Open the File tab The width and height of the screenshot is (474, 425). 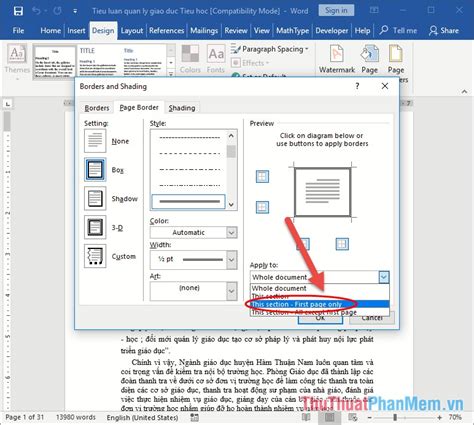[x=18, y=31]
